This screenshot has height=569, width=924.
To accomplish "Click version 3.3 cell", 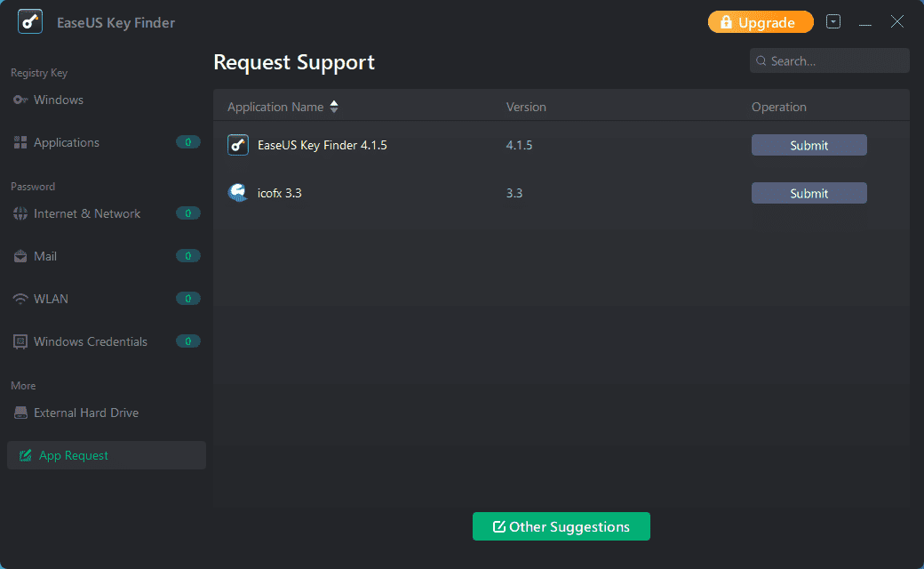I will pos(514,193).
